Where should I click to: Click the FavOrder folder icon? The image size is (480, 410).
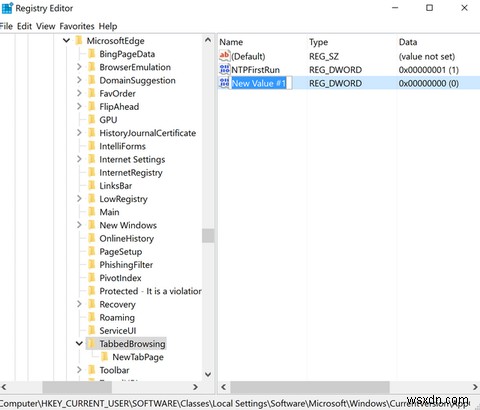(x=92, y=93)
